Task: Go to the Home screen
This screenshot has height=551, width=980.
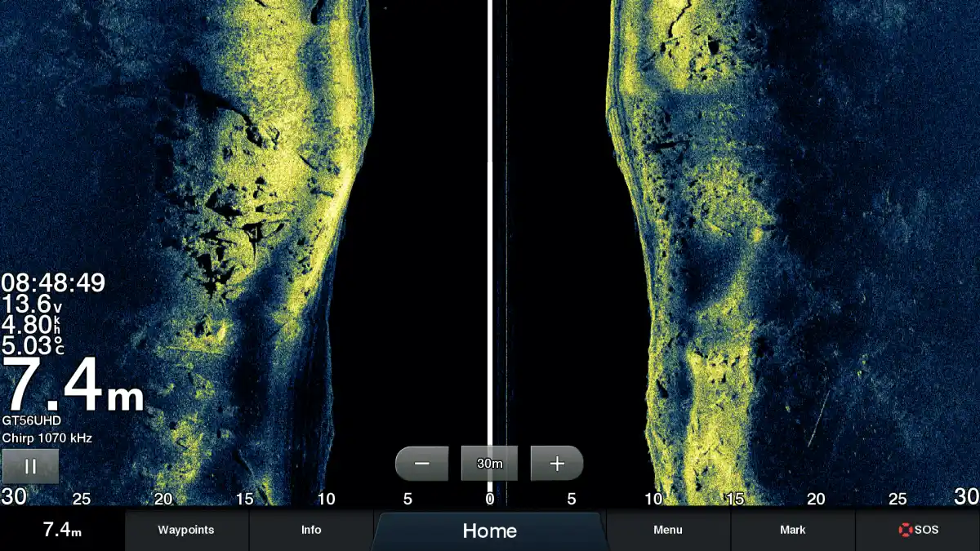Action: pyautogui.click(x=489, y=531)
